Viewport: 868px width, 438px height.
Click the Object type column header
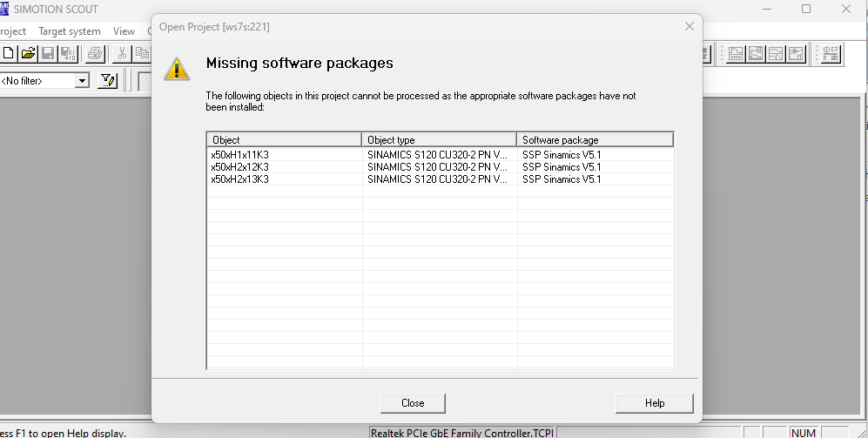pyautogui.click(x=439, y=139)
